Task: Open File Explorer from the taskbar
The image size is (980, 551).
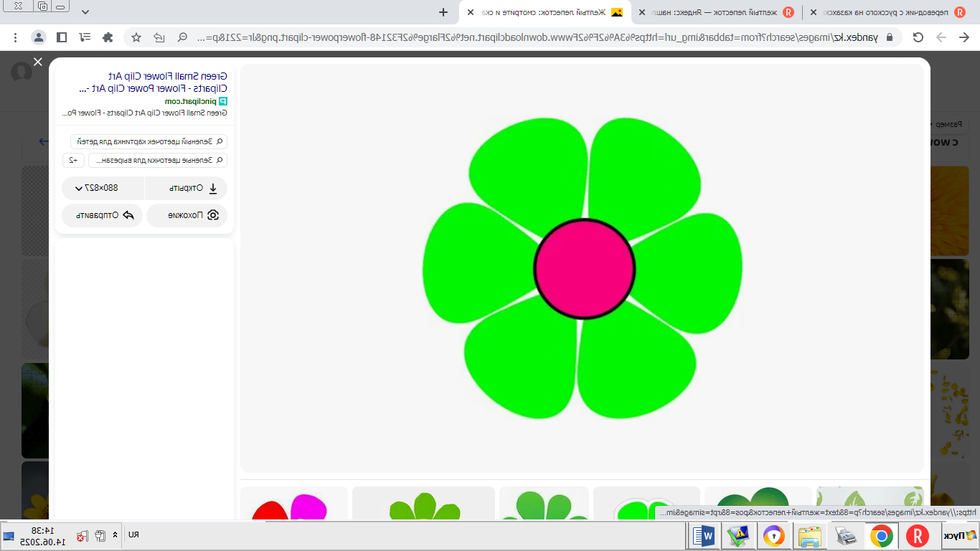Action: (810, 536)
